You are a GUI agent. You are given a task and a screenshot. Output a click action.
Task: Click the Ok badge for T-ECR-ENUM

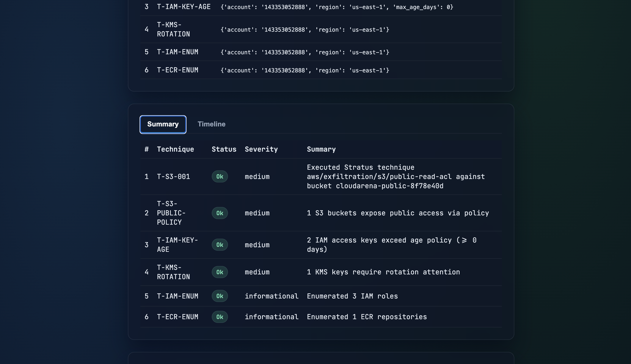pos(220,317)
